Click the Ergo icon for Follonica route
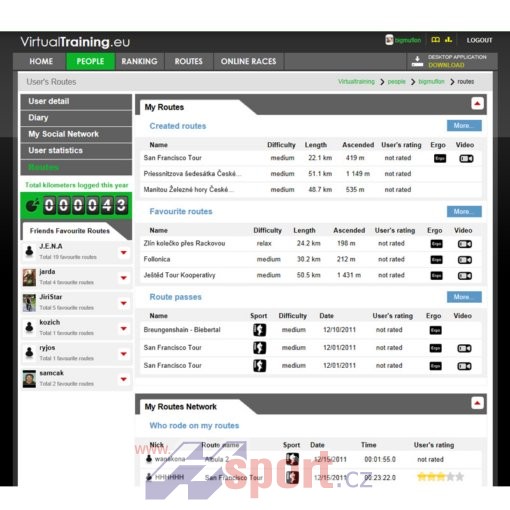 pos(436,260)
